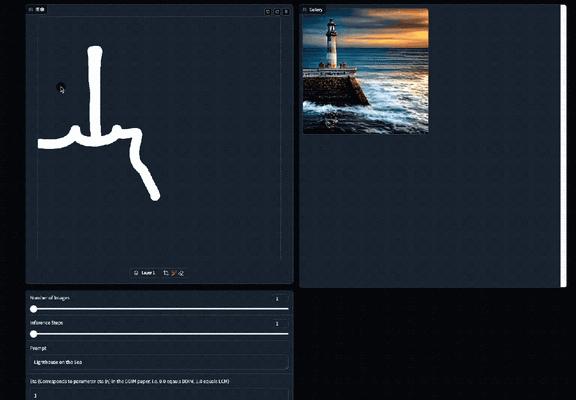576x400 pixels.
Task: Click the Eta value input field
Action: (x=159, y=395)
